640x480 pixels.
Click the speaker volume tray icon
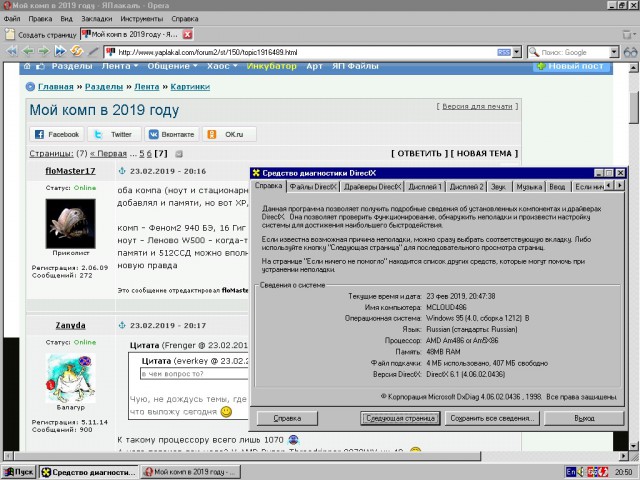click(x=580, y=472)
